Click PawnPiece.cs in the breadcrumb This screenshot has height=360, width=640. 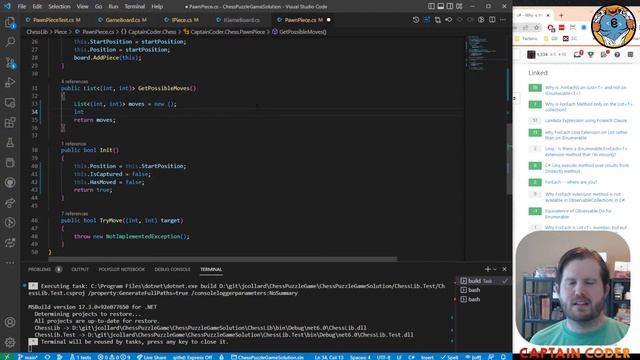pos(95,31)
